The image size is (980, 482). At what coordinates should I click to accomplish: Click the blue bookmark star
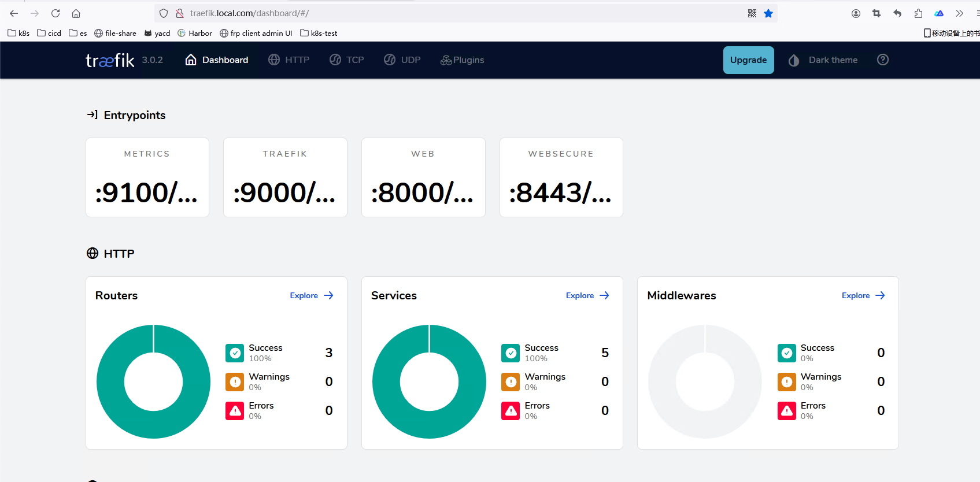tap(768, 13)
